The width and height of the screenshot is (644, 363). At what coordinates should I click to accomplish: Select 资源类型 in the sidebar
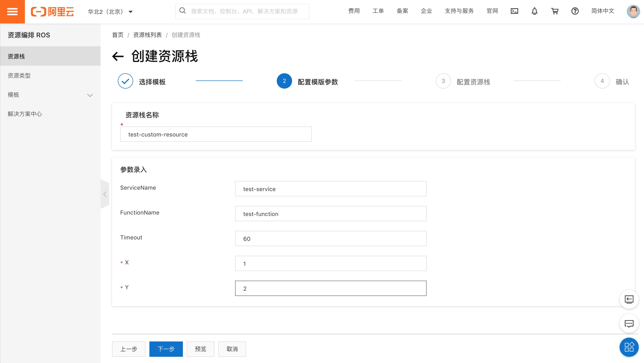tap(50, 75)
